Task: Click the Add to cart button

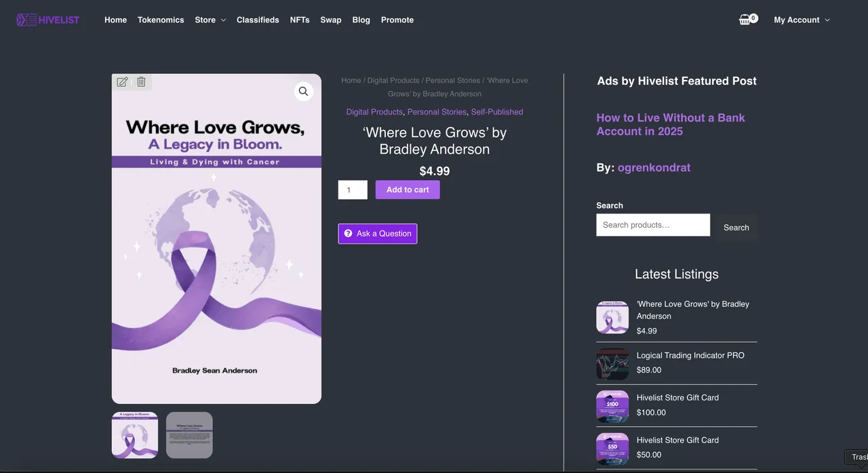Action: (x=408, y=190)
